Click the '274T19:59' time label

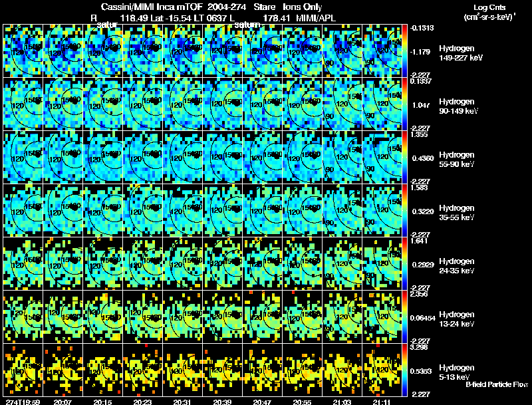[x=23, y=402]
